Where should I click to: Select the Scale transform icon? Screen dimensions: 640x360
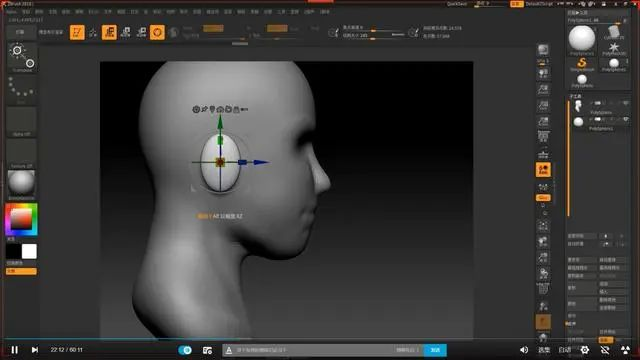tap(125, 32)
